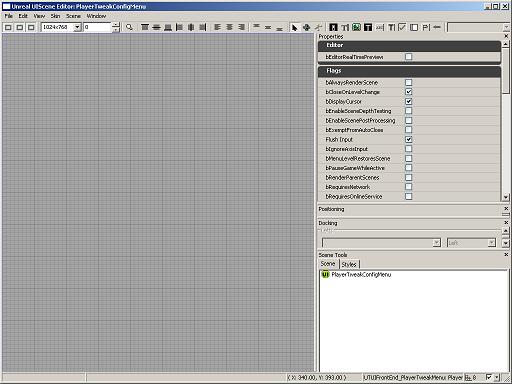Switch to the Scene tab
Screen dimensions: 512x384
pyautogui.click(x=328, y=264)
